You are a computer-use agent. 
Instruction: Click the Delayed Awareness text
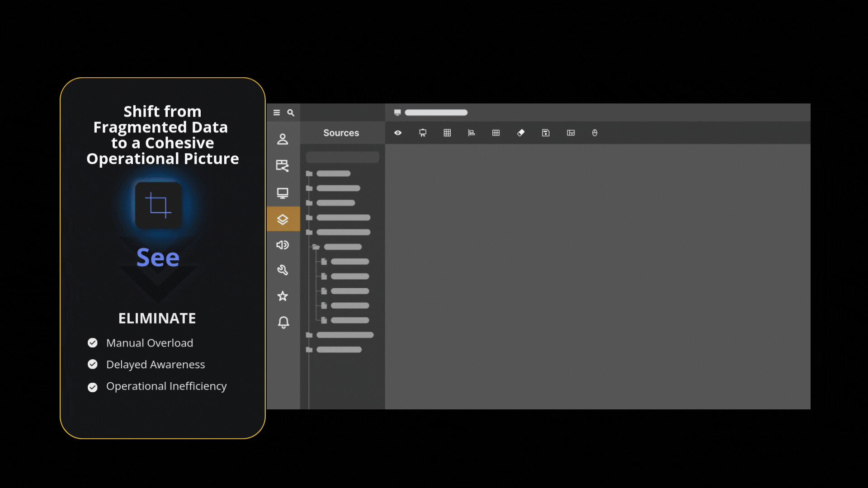156,365
